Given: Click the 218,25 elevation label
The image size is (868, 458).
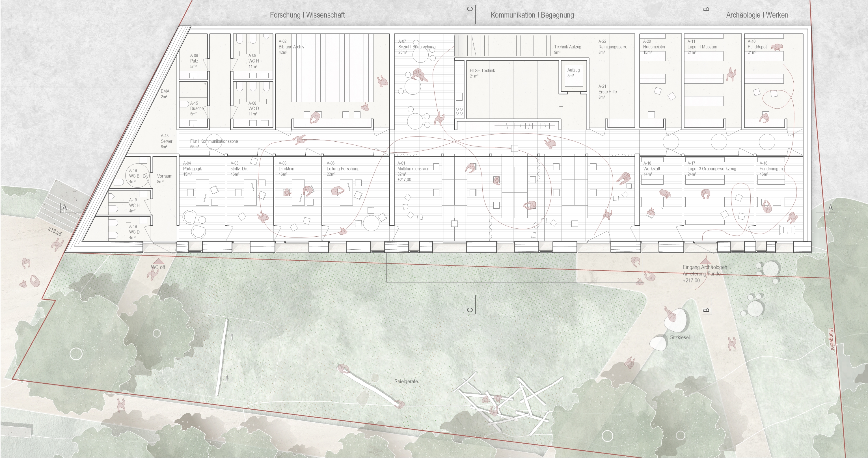Looking at the screenshot, I should tap(55, 231).
